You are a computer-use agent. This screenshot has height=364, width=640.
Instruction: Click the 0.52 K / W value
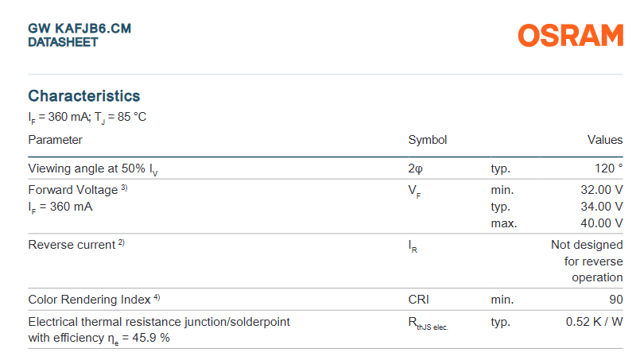point(594,322)
